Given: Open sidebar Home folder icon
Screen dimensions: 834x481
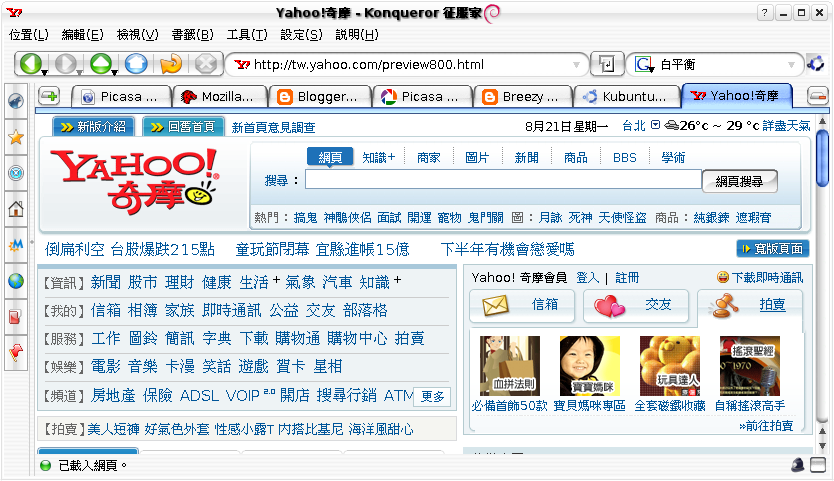Looking at the screenshot, I should click(16, 209).
